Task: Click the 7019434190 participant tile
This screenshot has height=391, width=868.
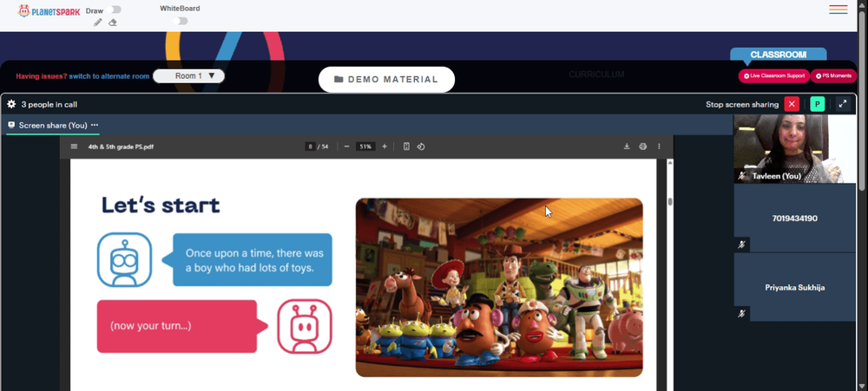Action: point(794,218)
